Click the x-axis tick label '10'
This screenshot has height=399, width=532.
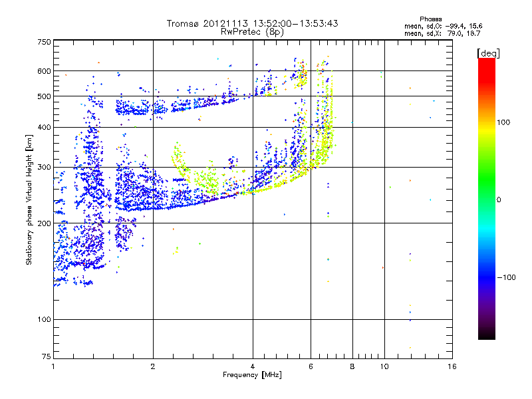click(x=384, y=366)
